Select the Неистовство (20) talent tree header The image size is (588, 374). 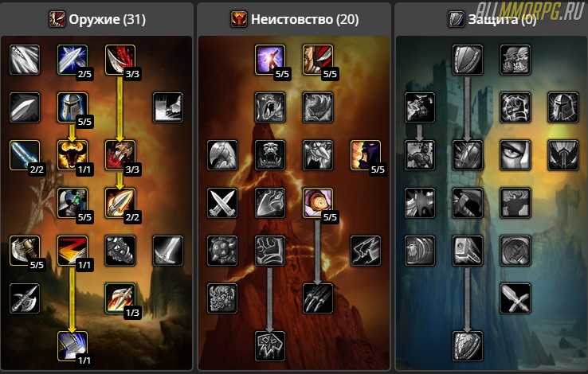pyautogui.click(x=295, y=19)
